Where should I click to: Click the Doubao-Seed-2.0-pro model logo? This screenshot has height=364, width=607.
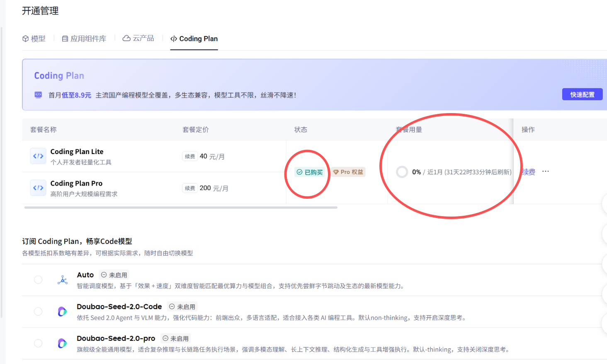(62, 343)
